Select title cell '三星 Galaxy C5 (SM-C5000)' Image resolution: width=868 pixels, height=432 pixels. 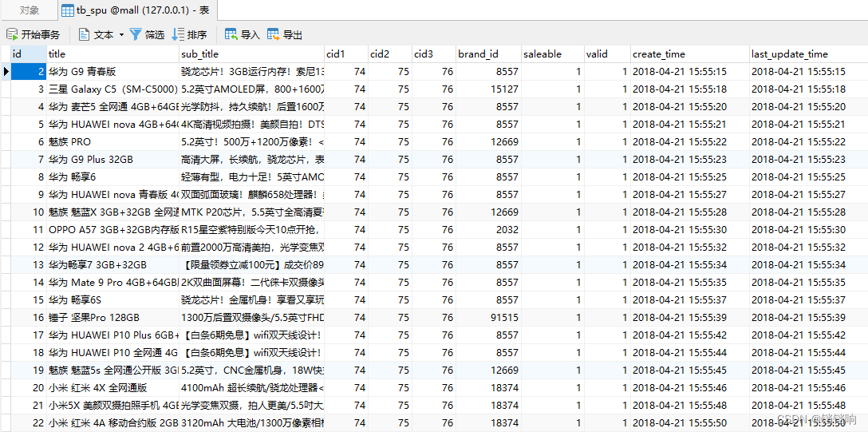[x=113, y=89]
